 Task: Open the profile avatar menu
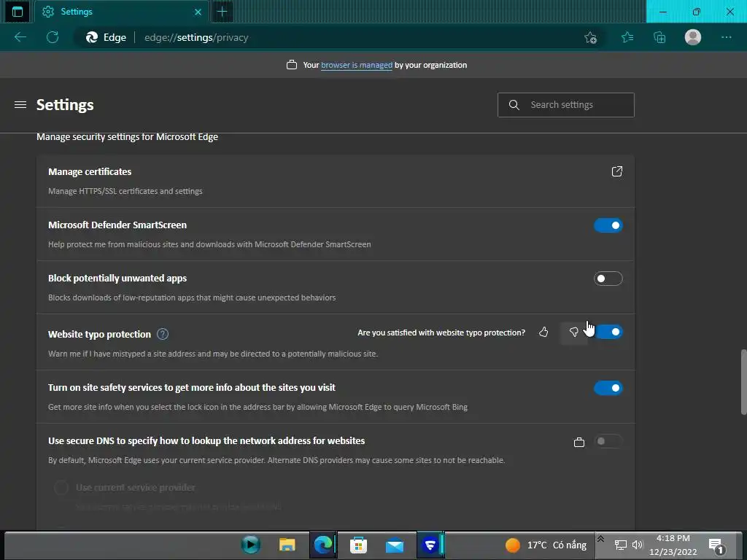tap(693, 37)
